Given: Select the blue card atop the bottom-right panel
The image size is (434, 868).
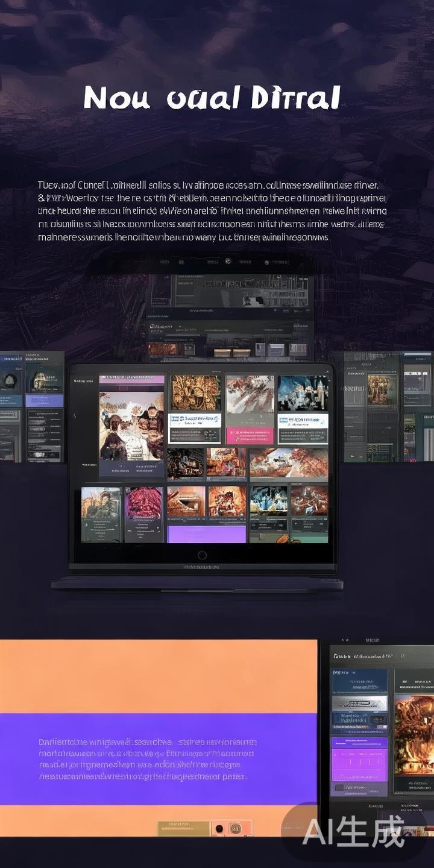Looking at the screenshot, I should pyautogui.click(x=359, y=680).
